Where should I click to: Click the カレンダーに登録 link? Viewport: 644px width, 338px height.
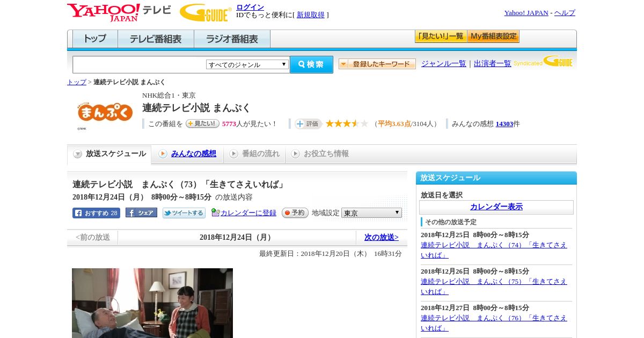[x=248, y=213]
